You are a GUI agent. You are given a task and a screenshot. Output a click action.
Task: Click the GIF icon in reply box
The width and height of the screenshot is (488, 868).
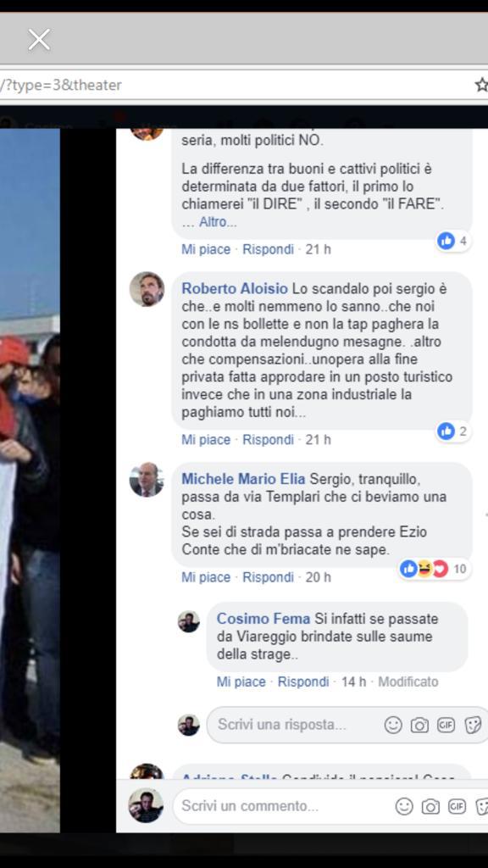coord(446,725)
